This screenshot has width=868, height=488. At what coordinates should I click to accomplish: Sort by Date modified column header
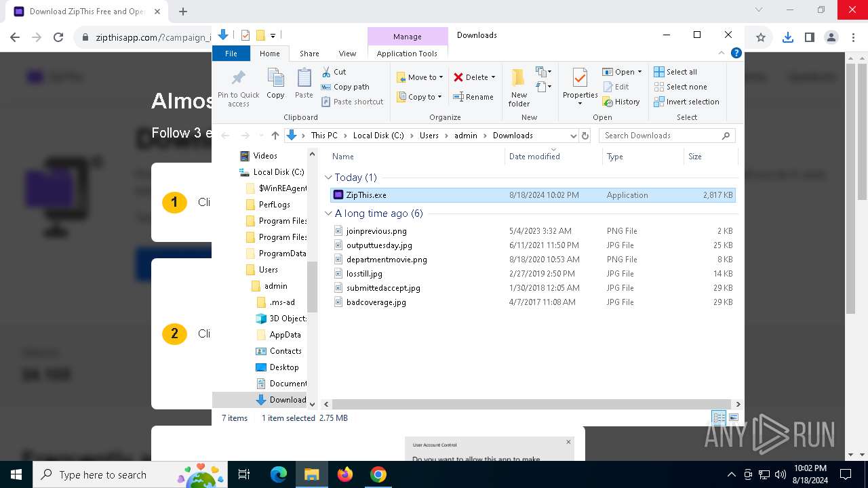pyautogui.click(x=553, y=157)
